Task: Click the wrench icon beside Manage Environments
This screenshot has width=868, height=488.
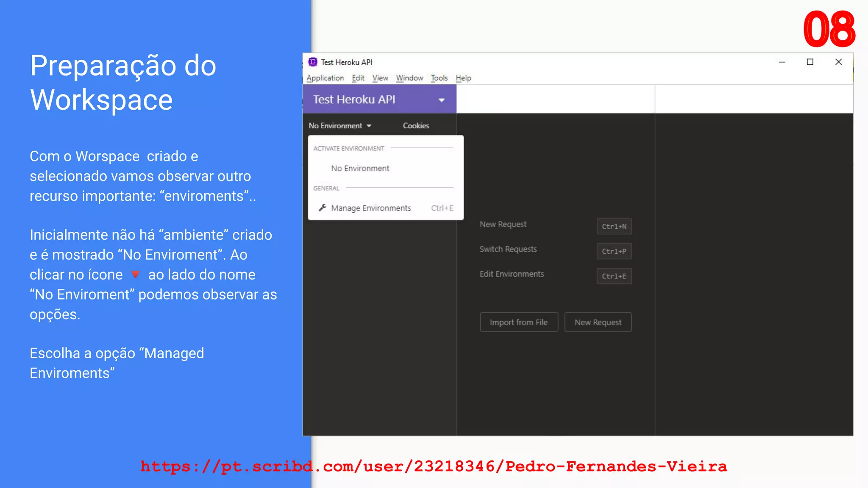Action: (323, 208)
